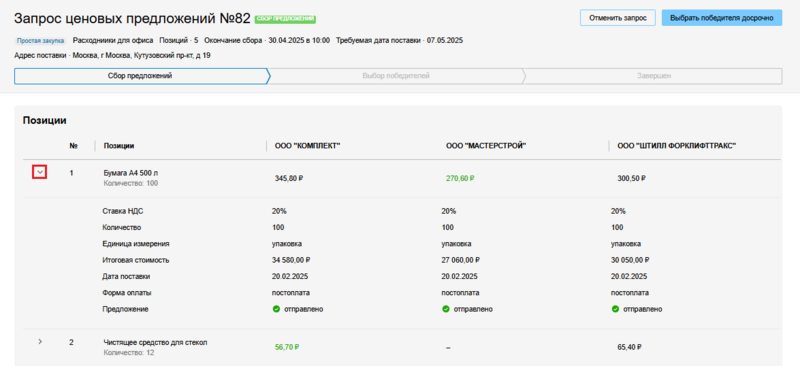This screenshot has height=366, width=800.
Task: Click the Запрос ценовых предложений №82 title
Action: coord(132,19)
